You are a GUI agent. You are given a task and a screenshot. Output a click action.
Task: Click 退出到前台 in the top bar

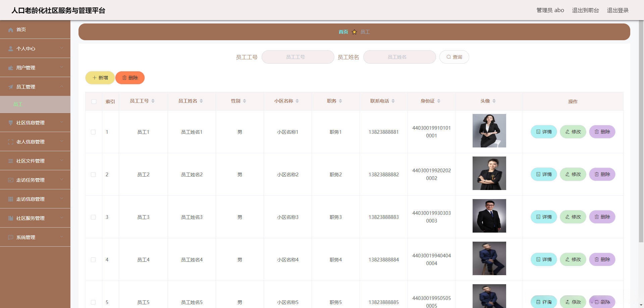(x=585, y=10)
